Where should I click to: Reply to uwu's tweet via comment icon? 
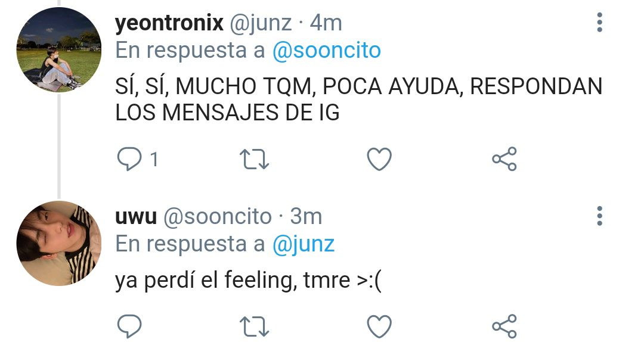pyautogui.click(x=129, y=327)
